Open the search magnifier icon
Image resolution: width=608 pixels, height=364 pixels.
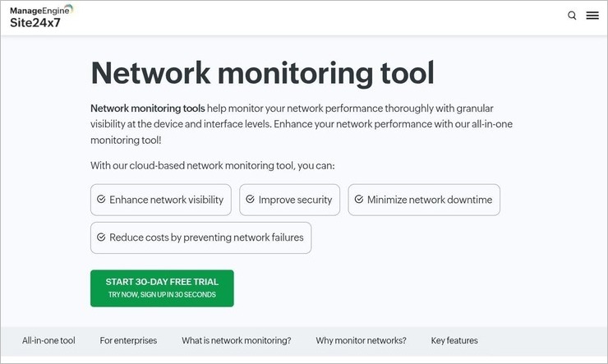(x=572, y=16)
